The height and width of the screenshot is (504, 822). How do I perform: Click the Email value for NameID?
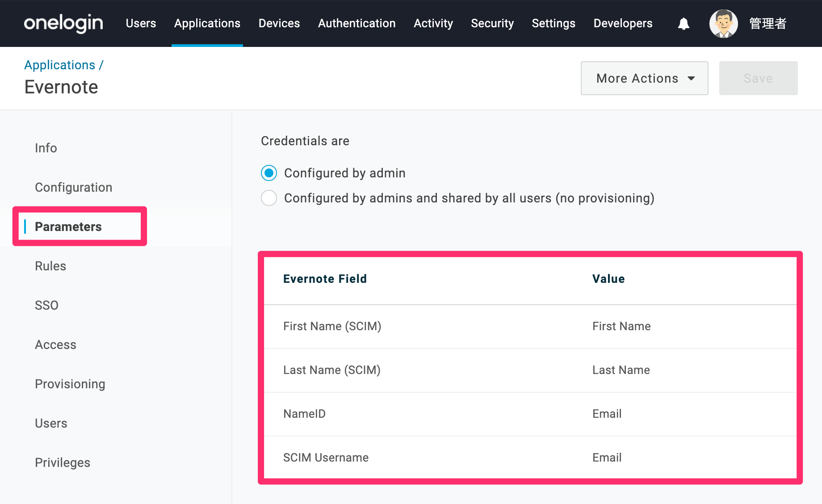click(607, 414)
